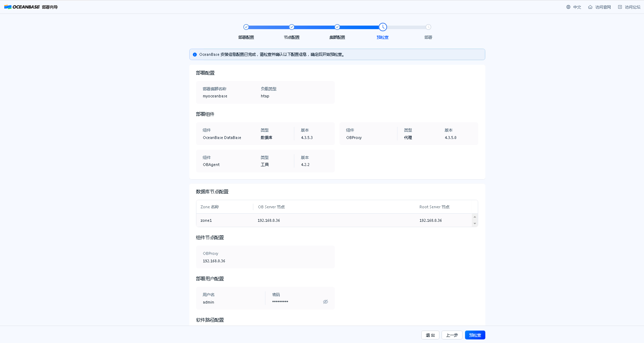Toggle password visibility eye icon
Image resolution: width=644 pixels, height=343 pixels.
[326, 302]
